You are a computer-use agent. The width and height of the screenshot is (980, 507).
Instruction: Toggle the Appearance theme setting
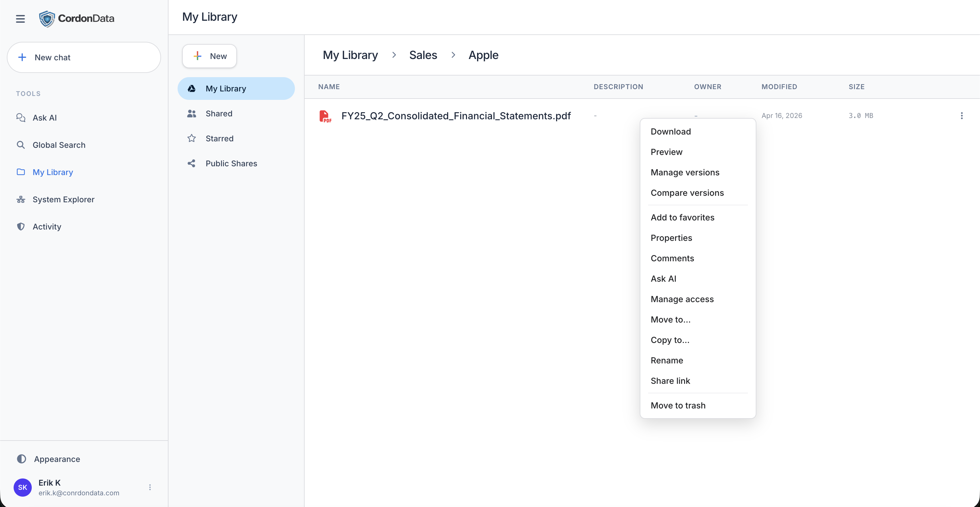tap(57, 459)
